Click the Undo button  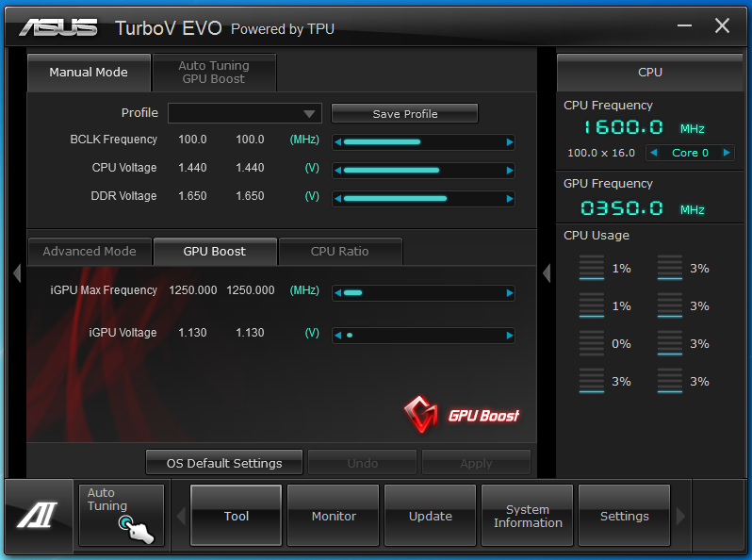tap(363, 463)
